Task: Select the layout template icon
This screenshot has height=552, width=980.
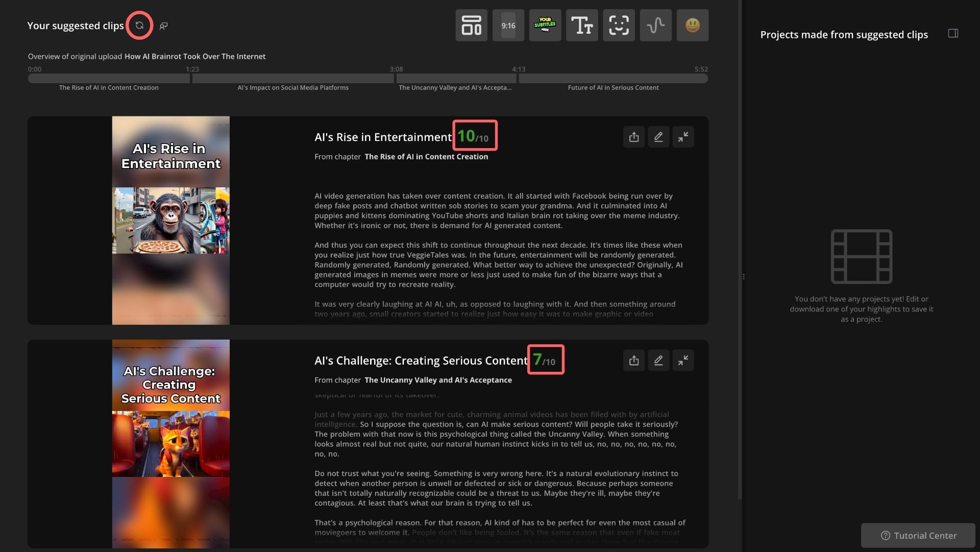Action: pyautogui.click(x=471, y=25)
